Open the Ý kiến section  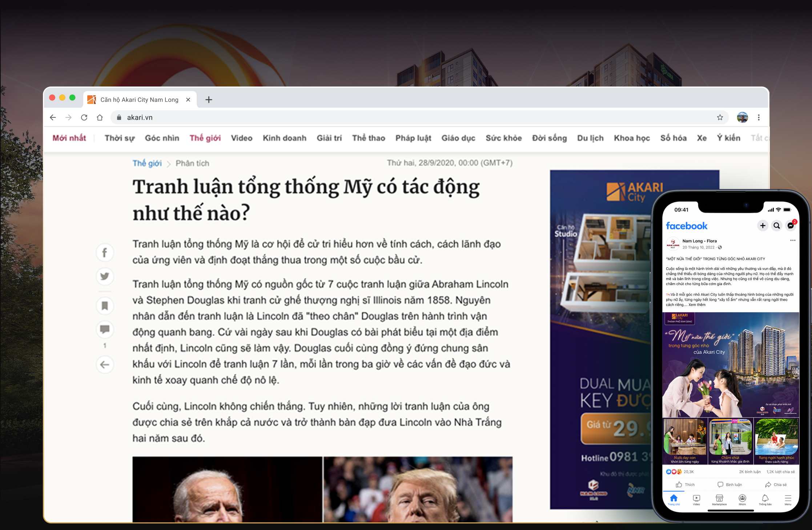pyautogui.click(x=729, y=138)
